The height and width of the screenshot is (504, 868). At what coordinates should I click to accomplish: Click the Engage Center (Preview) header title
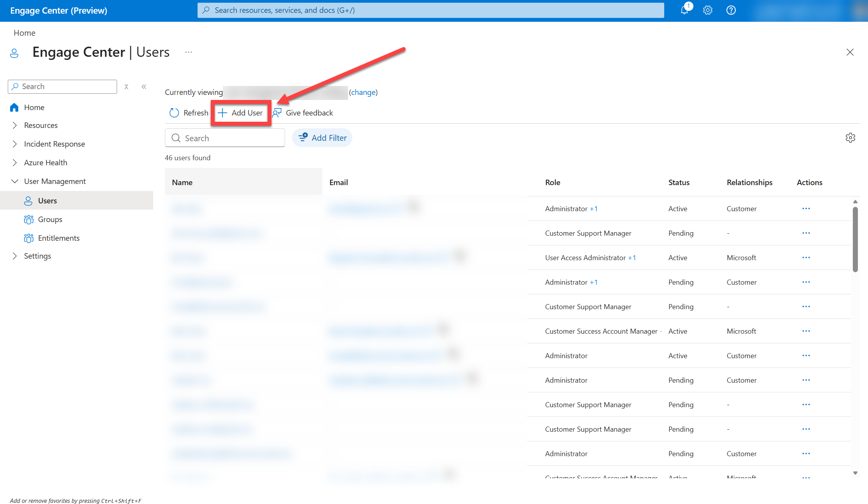point(59,10)
